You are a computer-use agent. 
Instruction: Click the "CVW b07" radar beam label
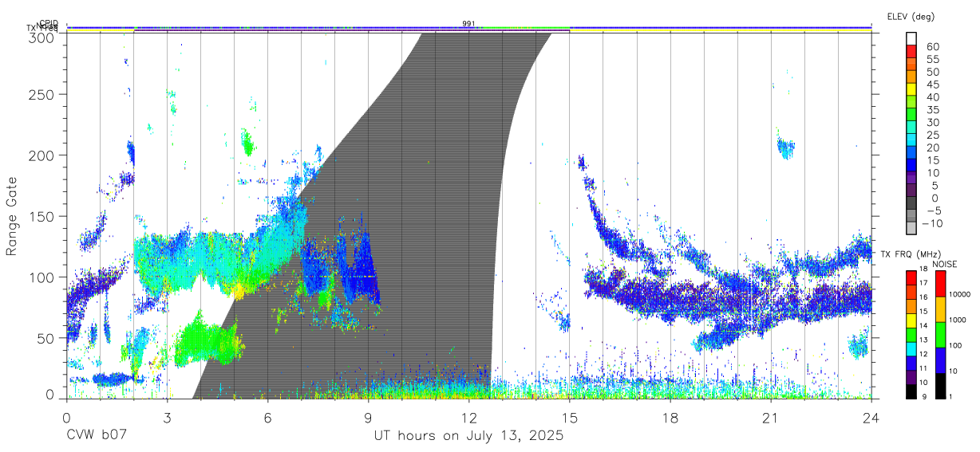click(96, 436)
